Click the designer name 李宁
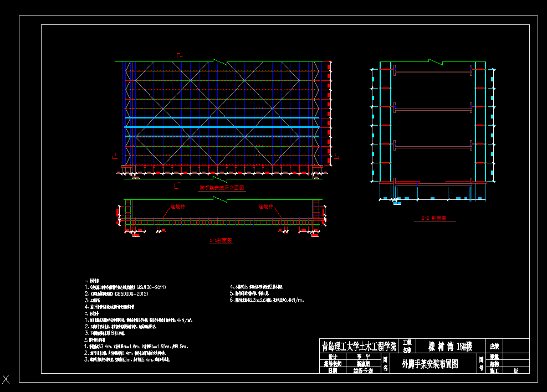The image size is (547, 392). pyautogui.click(x=363, y=357)
